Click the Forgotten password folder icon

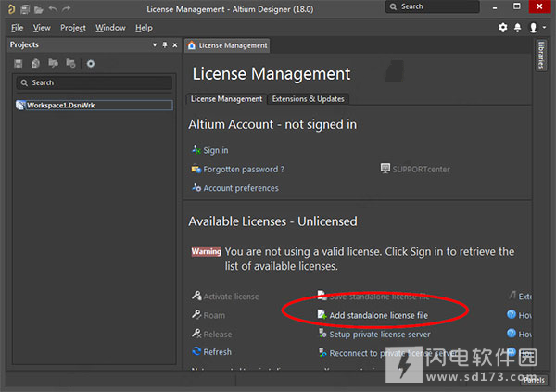(x=196, y=169)
